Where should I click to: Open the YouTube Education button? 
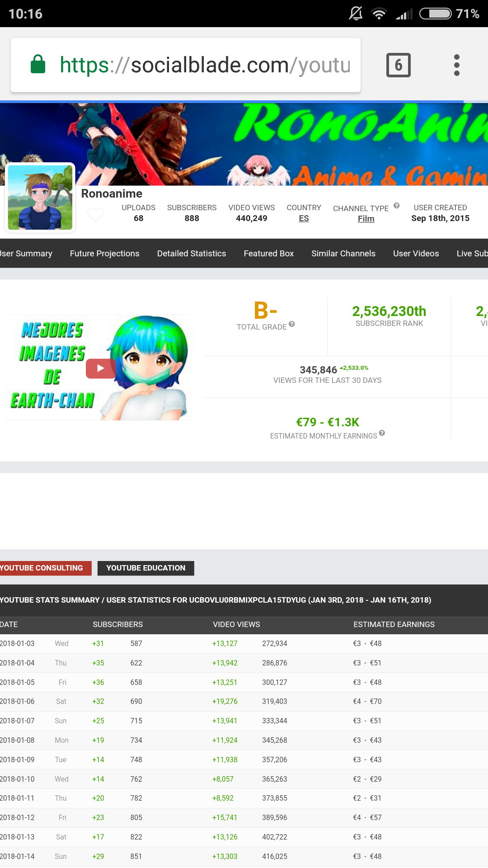pos(146,568)
